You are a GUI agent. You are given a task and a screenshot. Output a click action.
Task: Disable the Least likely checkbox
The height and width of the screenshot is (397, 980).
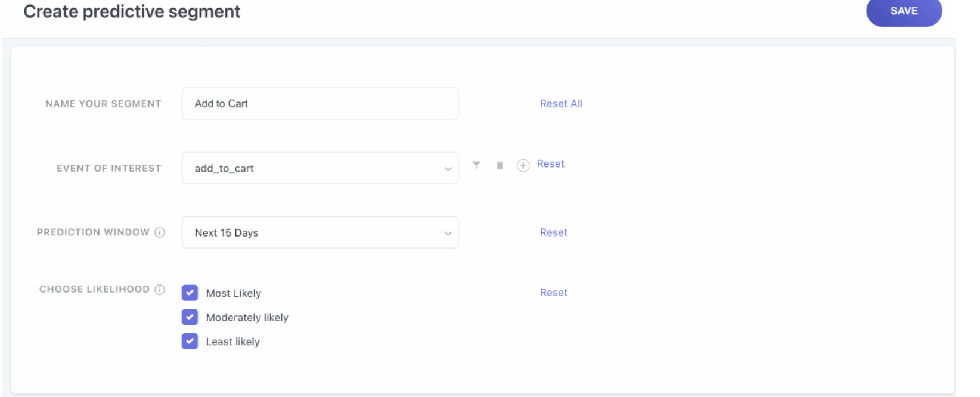point(190,342)
